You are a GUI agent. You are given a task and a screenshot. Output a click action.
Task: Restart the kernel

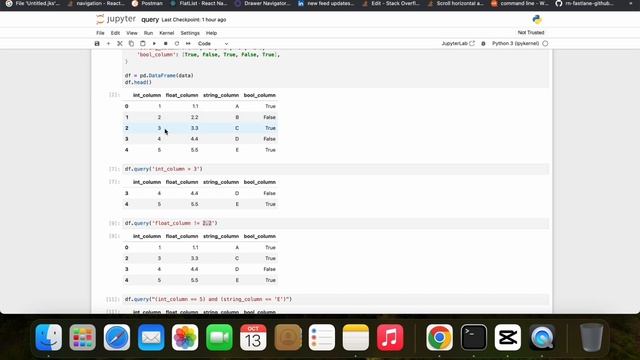point(177,44)
